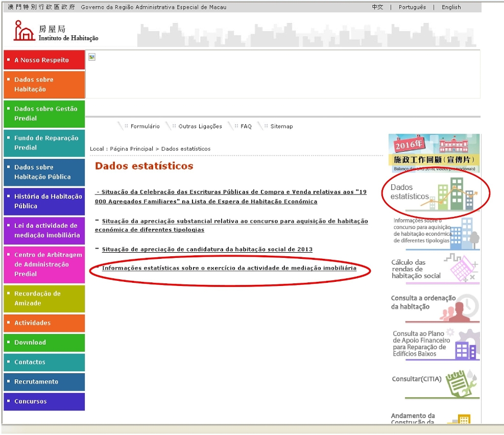The width and height of the screenshot is (504, 435).
Task: Open statistics link on mediação imobiliária
Action: (x=229, y=268)
